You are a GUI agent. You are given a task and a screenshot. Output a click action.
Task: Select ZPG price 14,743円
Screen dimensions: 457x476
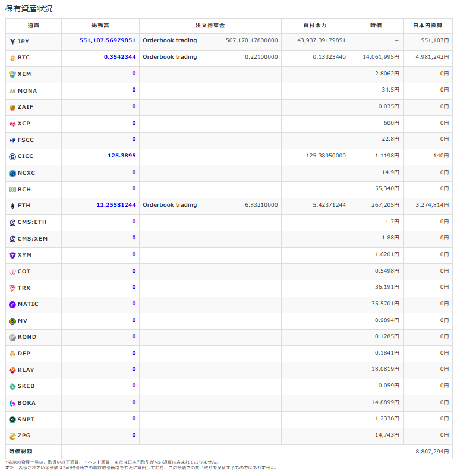pyautogui.click(x=387, y=435)
